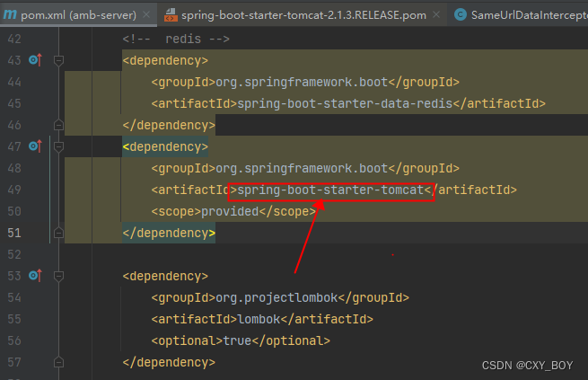Viewport: 588px width, 380px height.
Task: Click spring-boot-starter-tomcat artifactId text
Action: pyautogui.click(x=330, y=190)
